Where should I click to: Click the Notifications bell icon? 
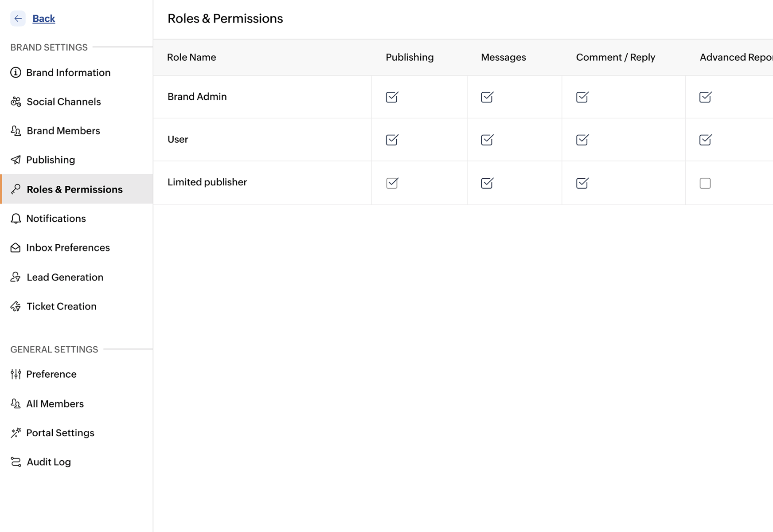(16, 219)
